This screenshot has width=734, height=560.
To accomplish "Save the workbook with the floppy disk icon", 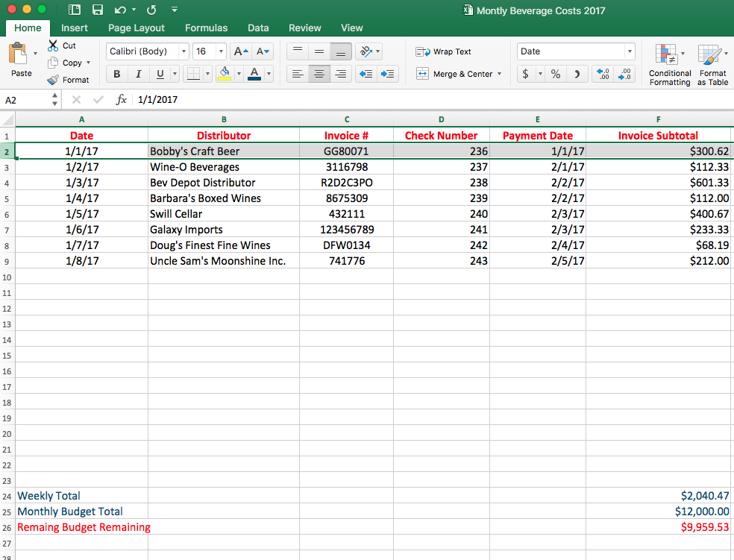I will [x=98, y=10].
